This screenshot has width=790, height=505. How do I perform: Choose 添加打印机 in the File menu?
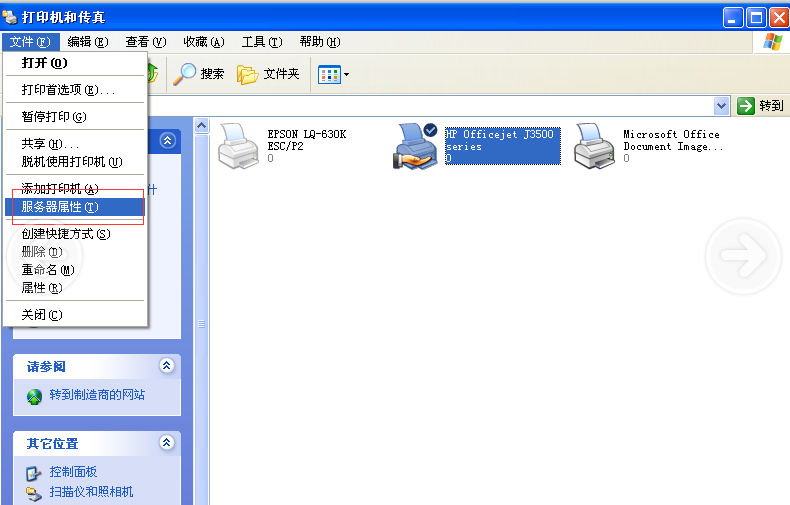click(x=60, y=189)
